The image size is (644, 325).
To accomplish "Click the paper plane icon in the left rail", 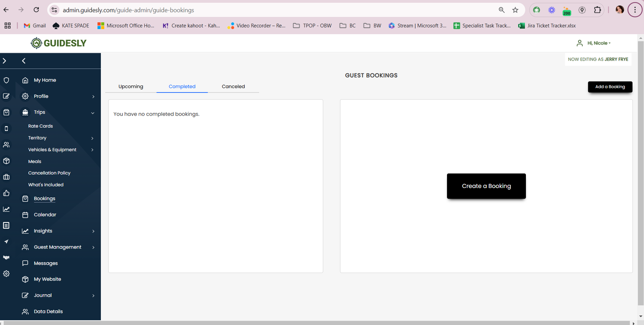I will point(6,242).
